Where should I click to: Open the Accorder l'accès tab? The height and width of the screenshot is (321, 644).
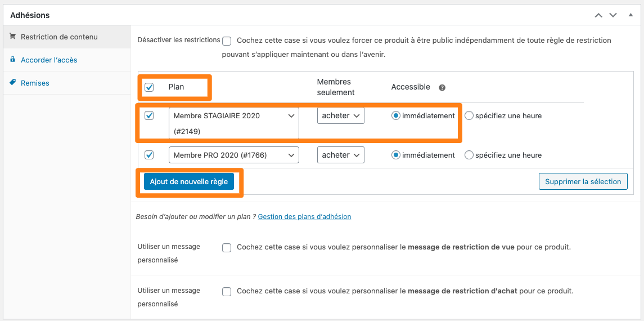[49, 60]
